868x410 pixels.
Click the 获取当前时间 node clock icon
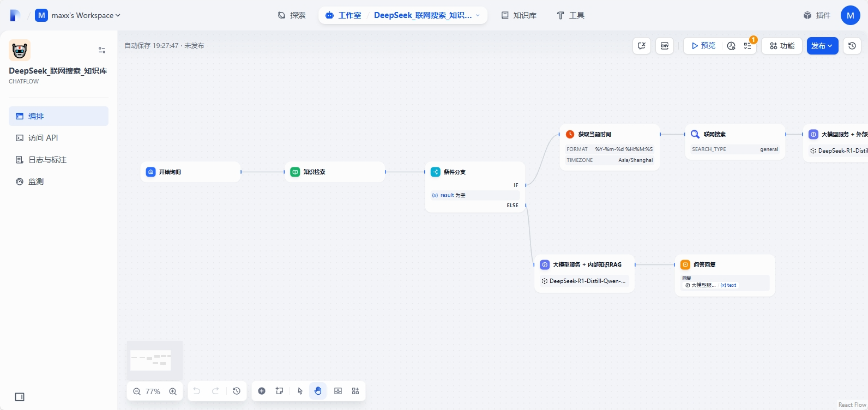(570, 134)
